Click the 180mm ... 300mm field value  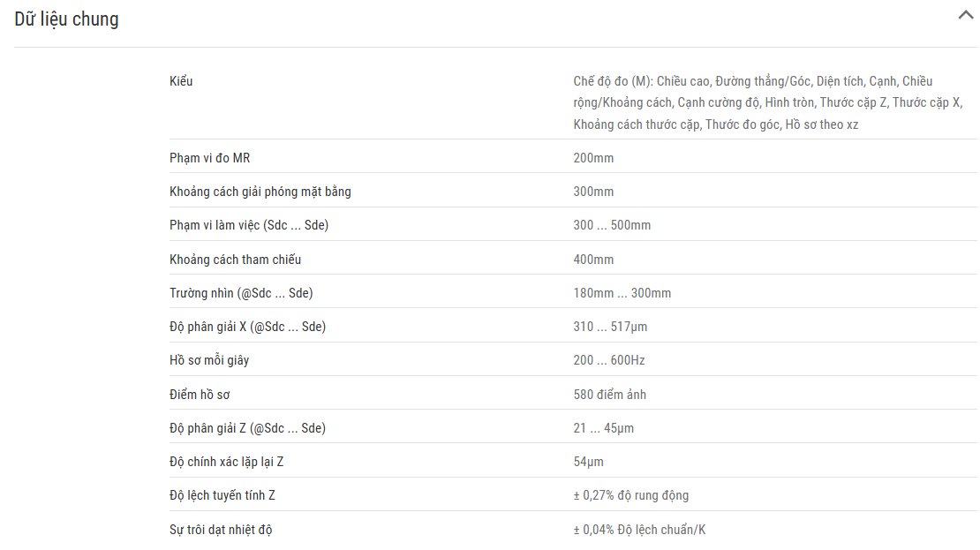pos(622,293)
